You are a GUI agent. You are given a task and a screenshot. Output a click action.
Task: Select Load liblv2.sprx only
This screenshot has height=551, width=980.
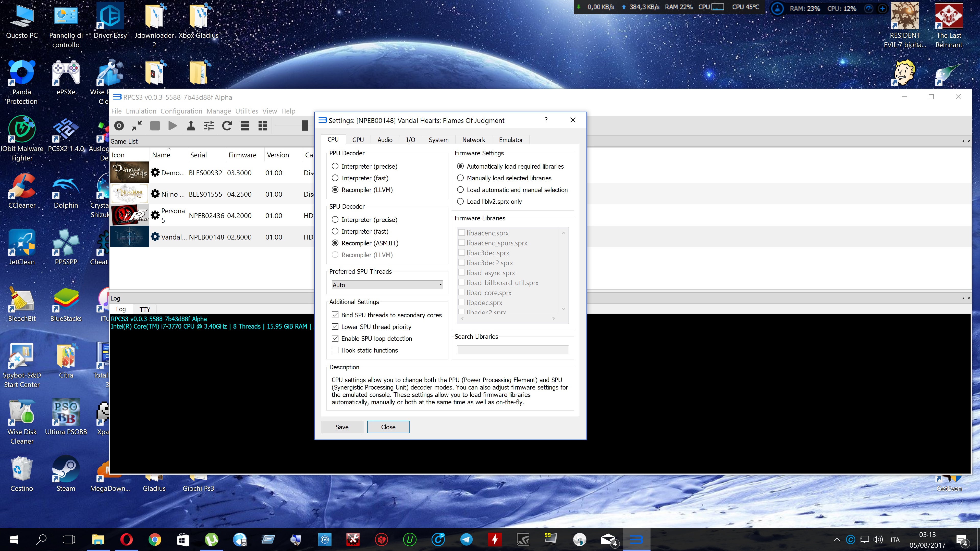489,202
